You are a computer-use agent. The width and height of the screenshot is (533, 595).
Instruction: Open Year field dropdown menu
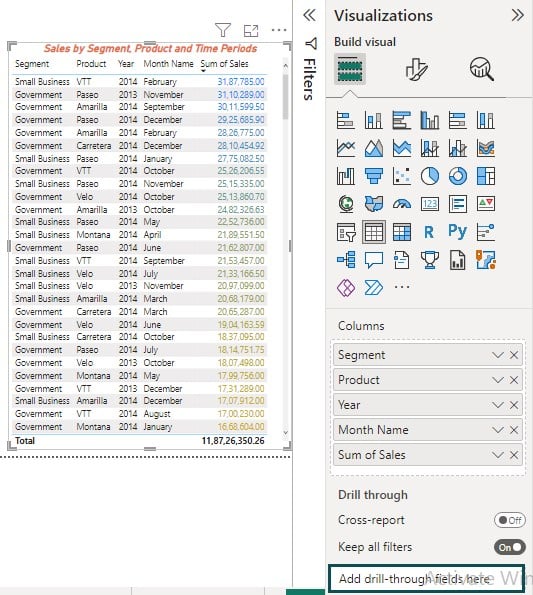tap(498, 405)
